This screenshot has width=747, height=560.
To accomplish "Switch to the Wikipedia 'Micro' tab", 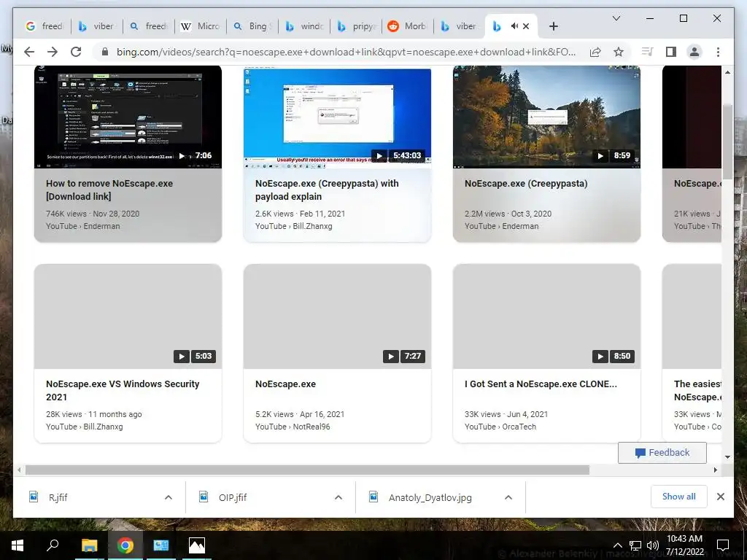I will [201, 26].
